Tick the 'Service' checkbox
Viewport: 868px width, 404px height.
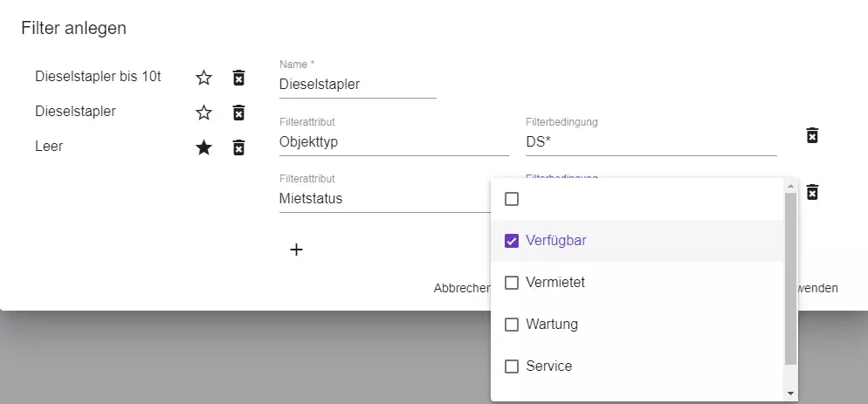coord(512,366)
